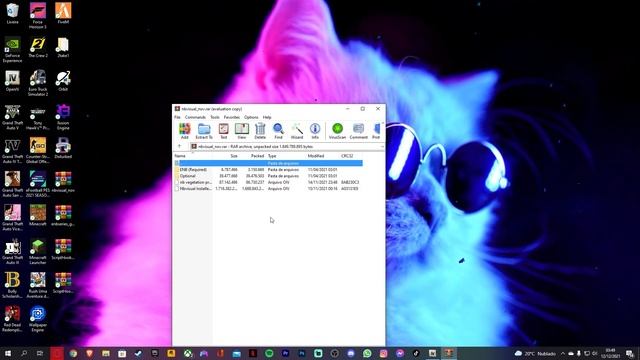Viewport: 640px width, 360px height.
Task: Click the Extract To toolbar icon
Action: [204, 131]
